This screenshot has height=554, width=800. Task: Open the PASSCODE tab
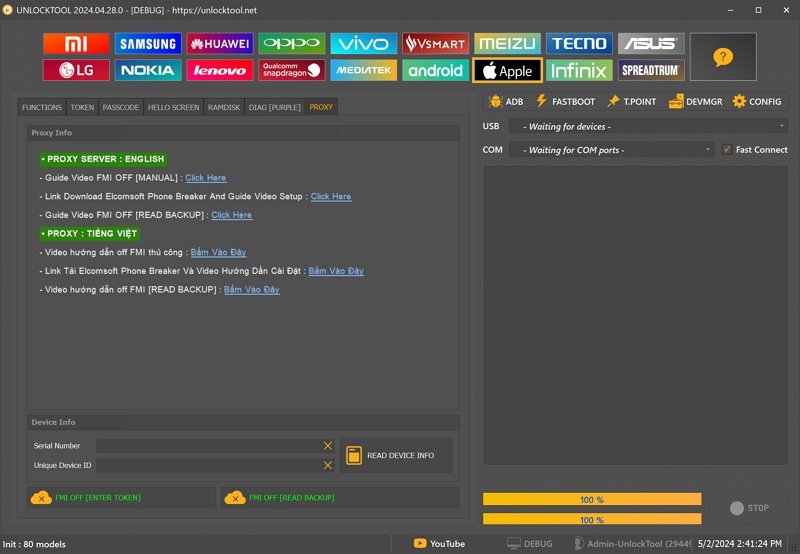(120, 107)
